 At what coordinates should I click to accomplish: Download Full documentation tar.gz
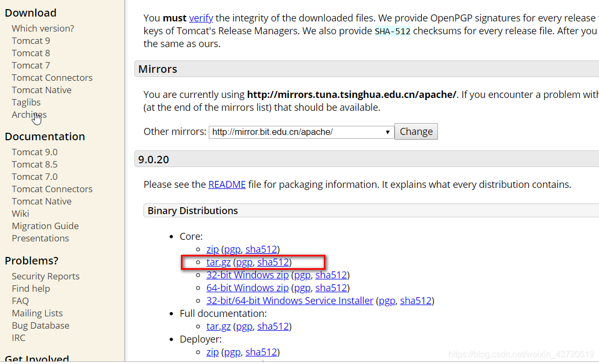coord(218,327)
